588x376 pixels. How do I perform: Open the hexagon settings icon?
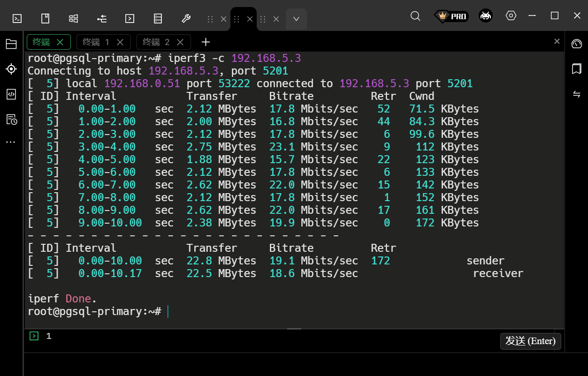click(x=511, y=16)
